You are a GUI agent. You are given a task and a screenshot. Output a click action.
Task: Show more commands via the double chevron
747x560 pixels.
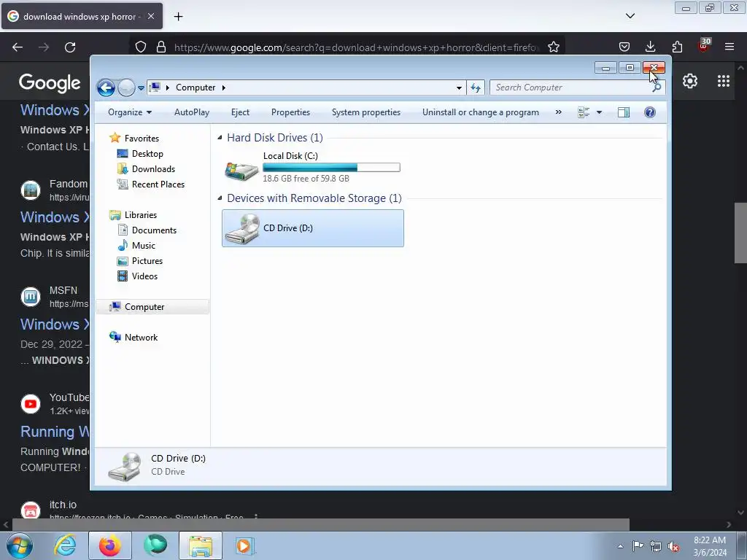pos(558,112)
